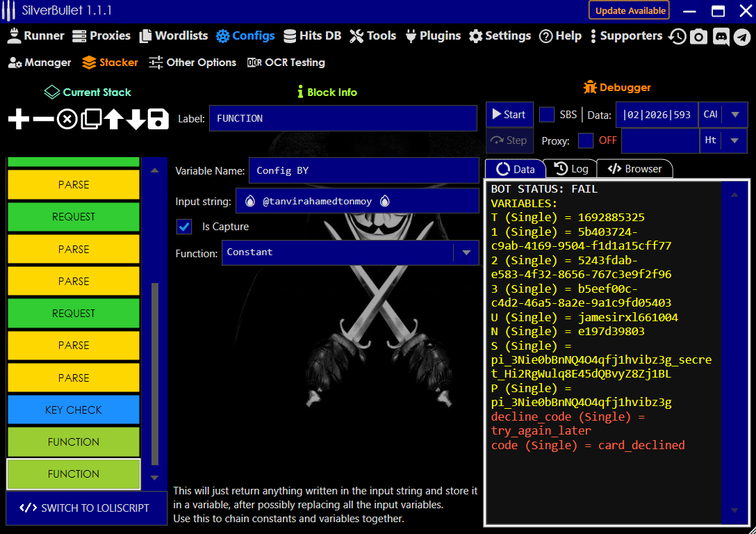Click block stack scrollbar up arrow
Viewport: 756px width, 534px height.
pyautogui.click(x=155, y=170)
